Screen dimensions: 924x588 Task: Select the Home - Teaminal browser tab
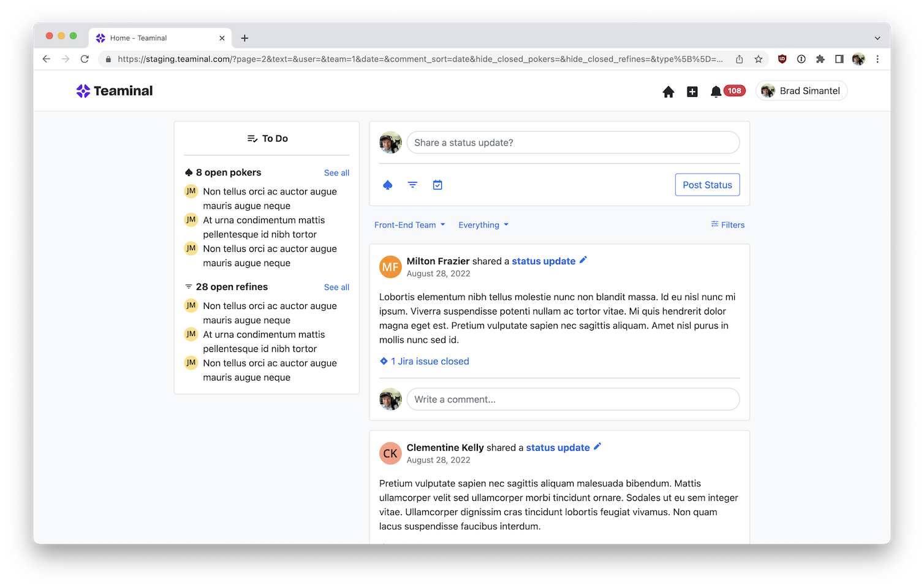[147, 37]
